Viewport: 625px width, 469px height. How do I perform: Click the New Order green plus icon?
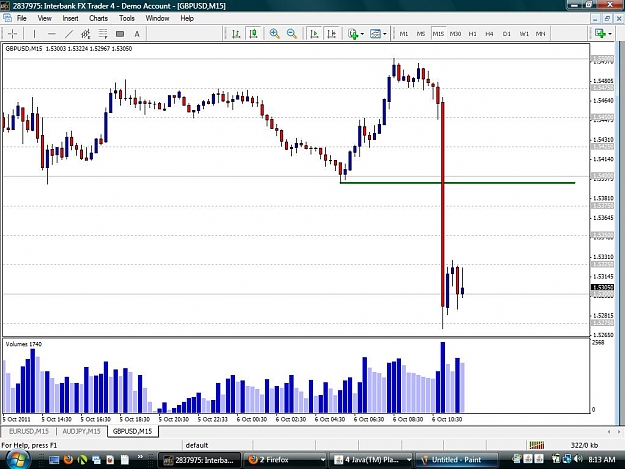click(x=600, y=33)
